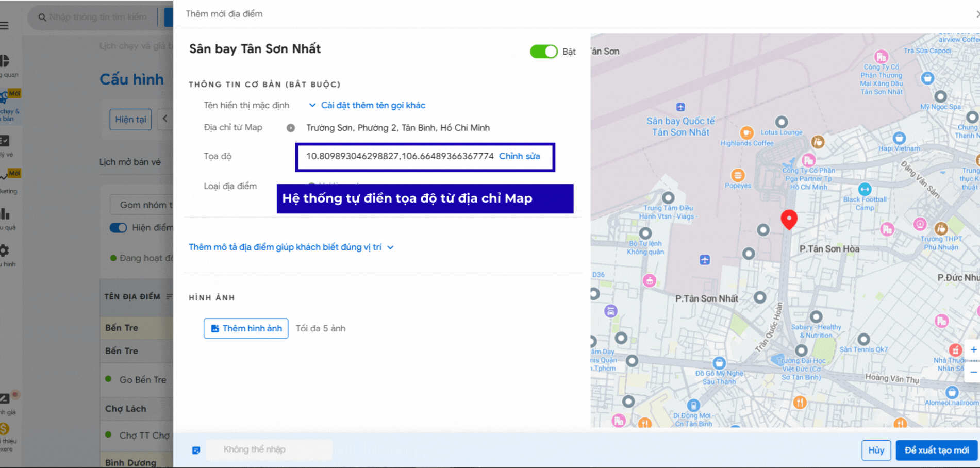Zoom out the map with minus button
980x468 pixels.
tap(973, 372)
